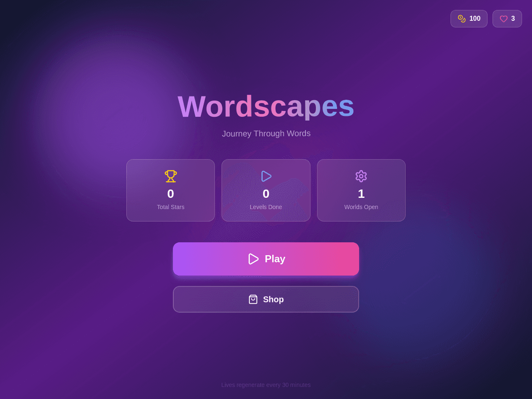Viewport: 532px width, 399px height.
Task: Click the Wordscapes title
Action: click(x=266, y=106)
